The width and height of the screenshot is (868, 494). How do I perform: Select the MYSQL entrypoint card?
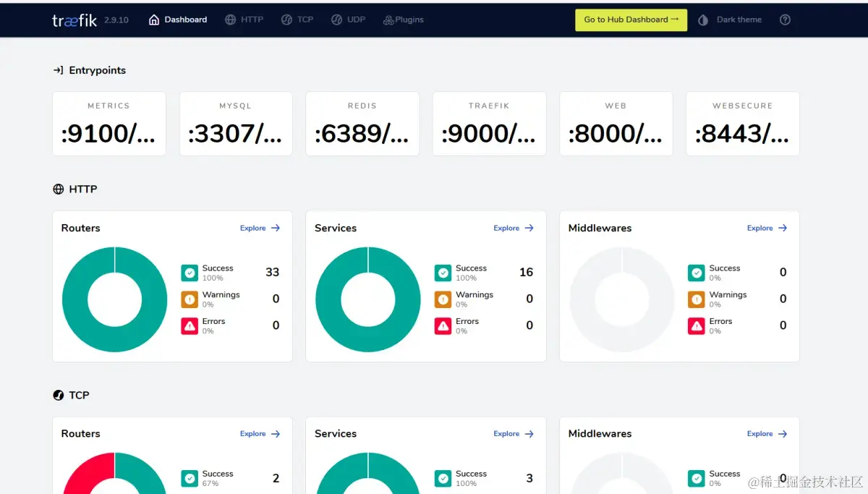click(x=236, y=124)
